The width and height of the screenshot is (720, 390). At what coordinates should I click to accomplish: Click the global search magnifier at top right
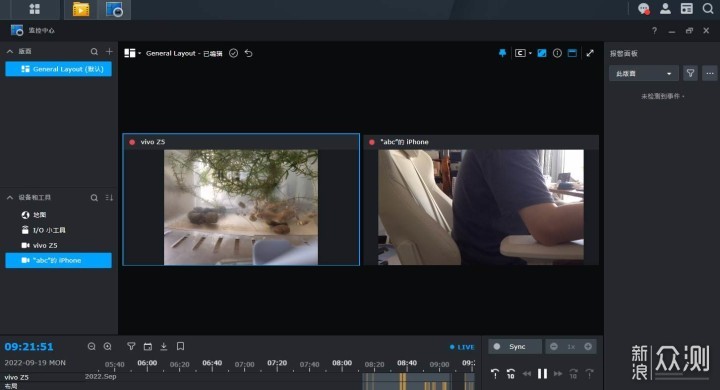coord(708,8)
